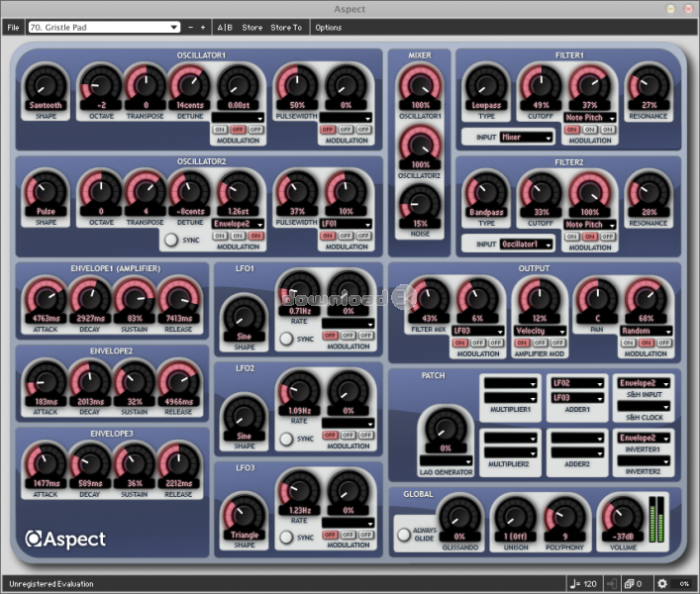Open Filter2 Input Oscillator1 dropdown
Image resolution: width=700 pixels, height=594 pixels.
(527, 245)
